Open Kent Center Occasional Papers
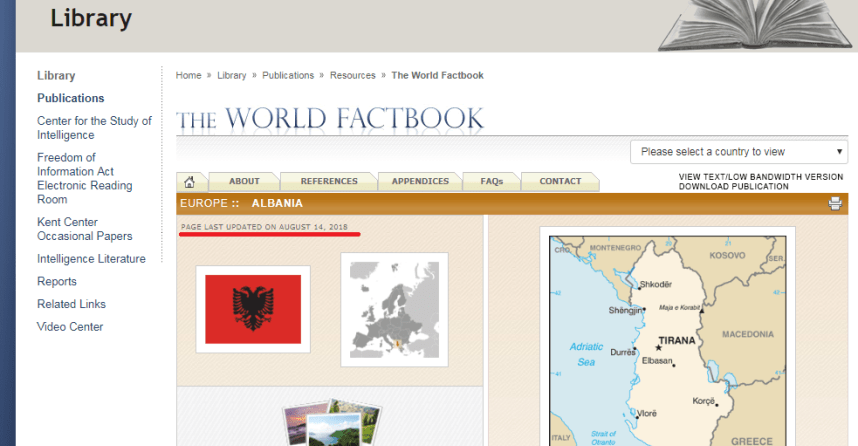 [x=85, y=229]
